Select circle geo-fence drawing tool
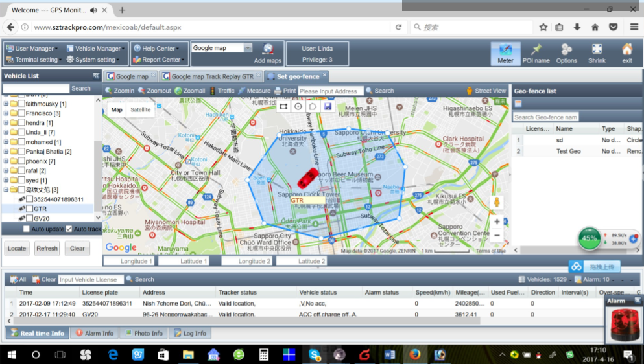Screen dimensions: 644x364 click(298, 106)
